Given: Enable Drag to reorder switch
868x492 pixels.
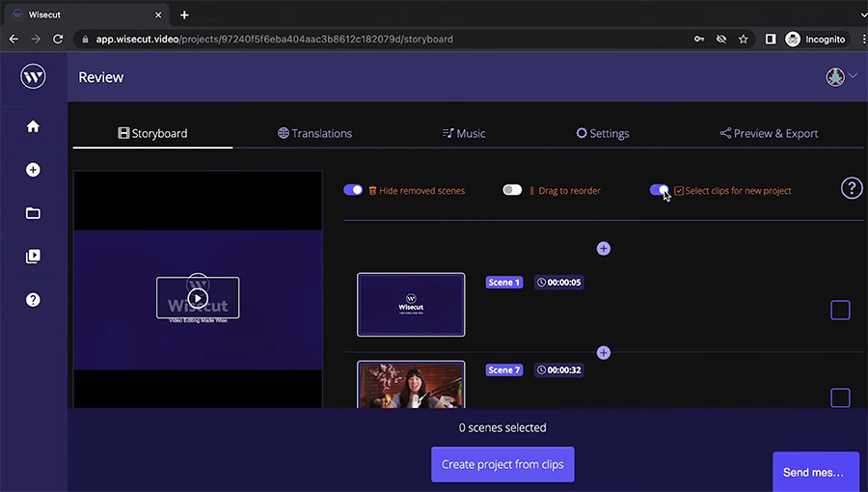Looking at the screenshot, I should pyautogui.click(x=512, y=190).
